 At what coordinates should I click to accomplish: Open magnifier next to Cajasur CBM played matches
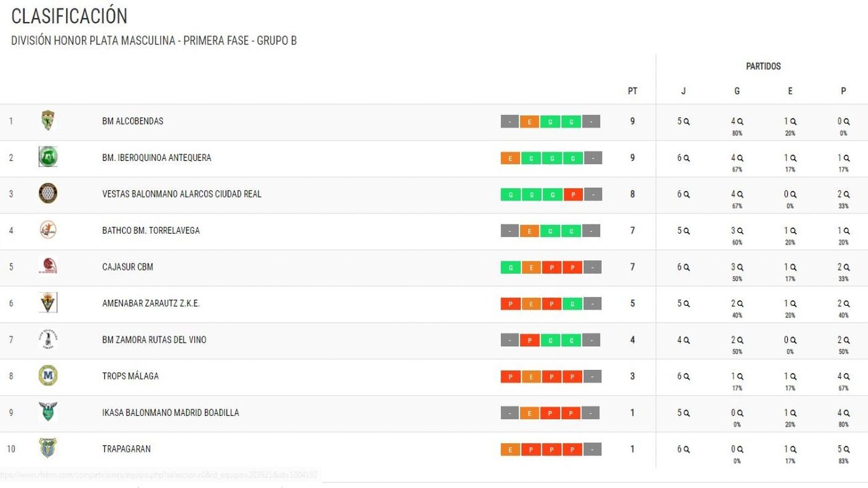686,267
